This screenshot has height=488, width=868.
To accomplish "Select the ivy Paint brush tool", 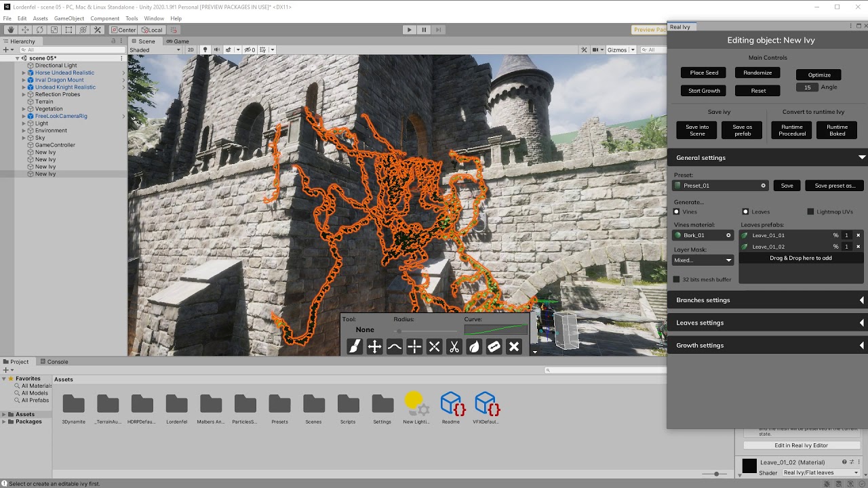I will [x=355, y=347].
